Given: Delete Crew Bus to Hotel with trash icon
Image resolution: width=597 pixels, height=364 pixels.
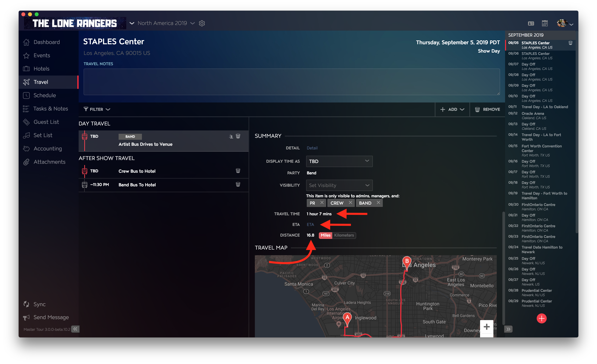Looking at the screenshot, I should (x=238, y=171).
